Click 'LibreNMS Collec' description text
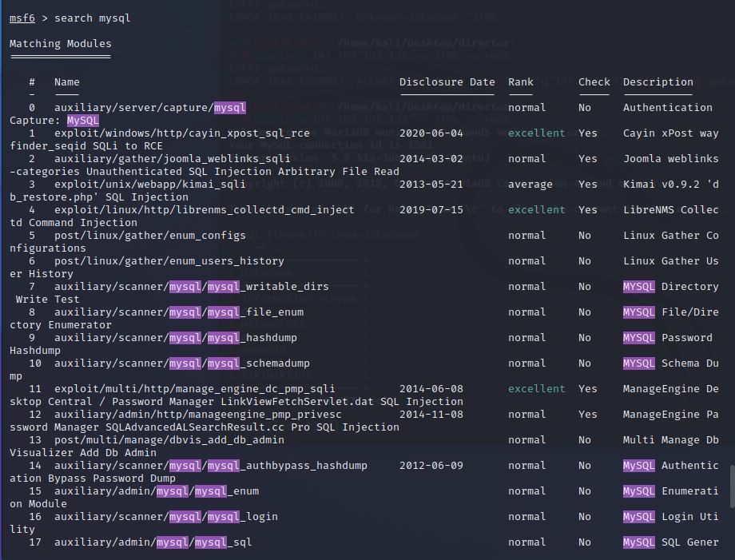 click(671, 210)
